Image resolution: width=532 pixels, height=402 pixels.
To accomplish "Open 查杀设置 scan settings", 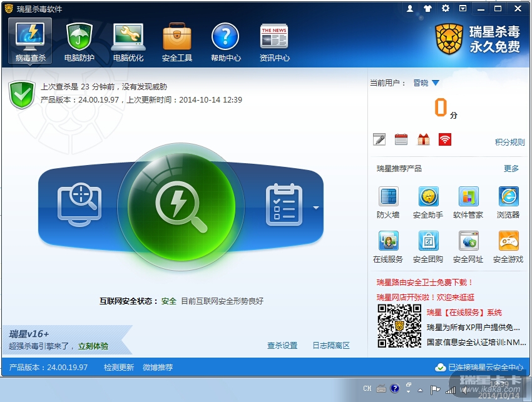I will 282,345.
